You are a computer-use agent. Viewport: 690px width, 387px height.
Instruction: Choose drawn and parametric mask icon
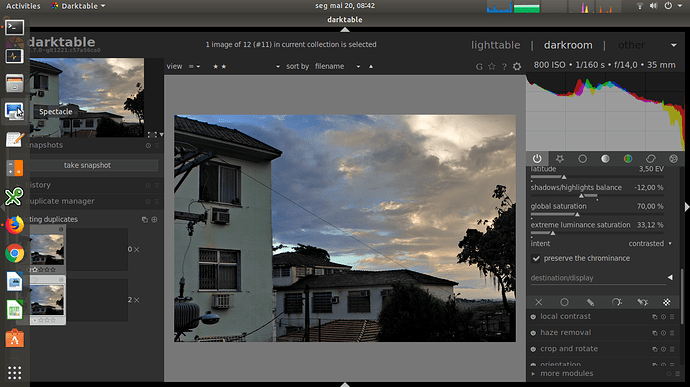click(x=642, y=302)
